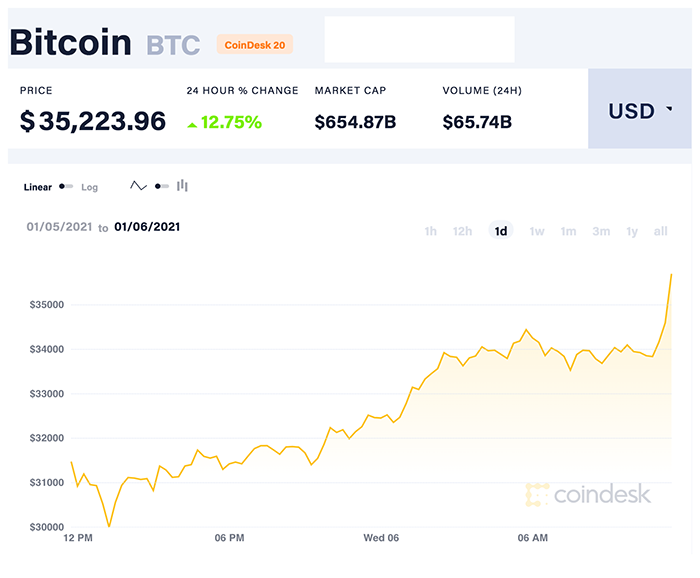700x578 pixels.
Task: Switch chart to 1w range
Action: coord(537,231)
